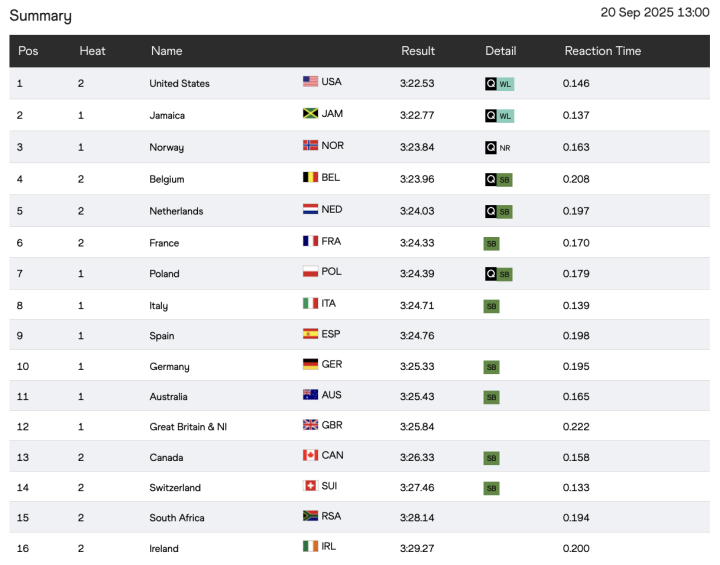
Task: Click the Canada flag icon
Action: [x=310, y=456]
